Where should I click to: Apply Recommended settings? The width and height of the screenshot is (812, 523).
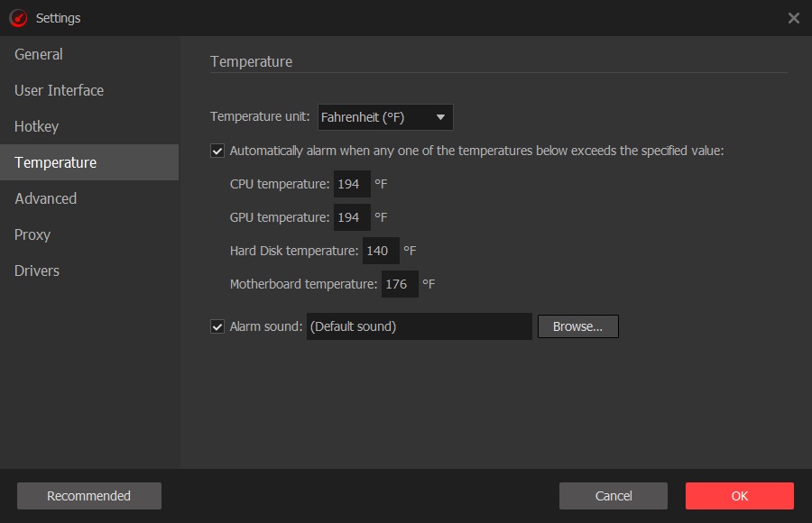(88, 495)
